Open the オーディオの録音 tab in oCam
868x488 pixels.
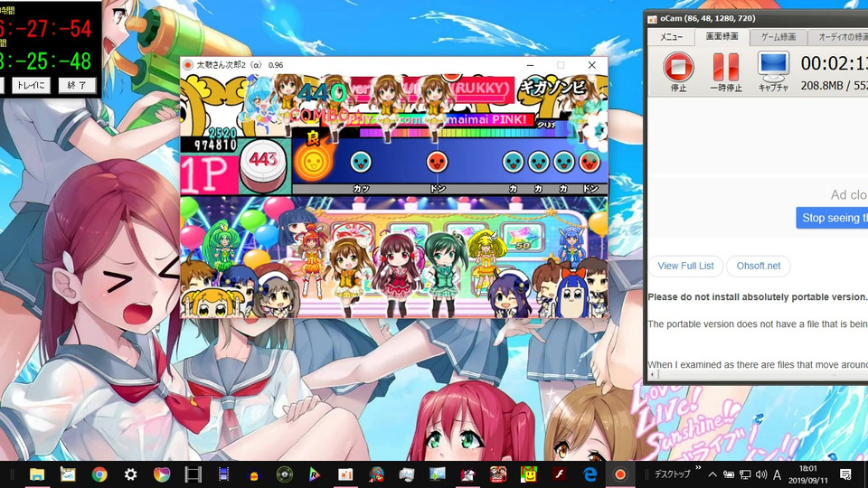(x=838, y=37)
